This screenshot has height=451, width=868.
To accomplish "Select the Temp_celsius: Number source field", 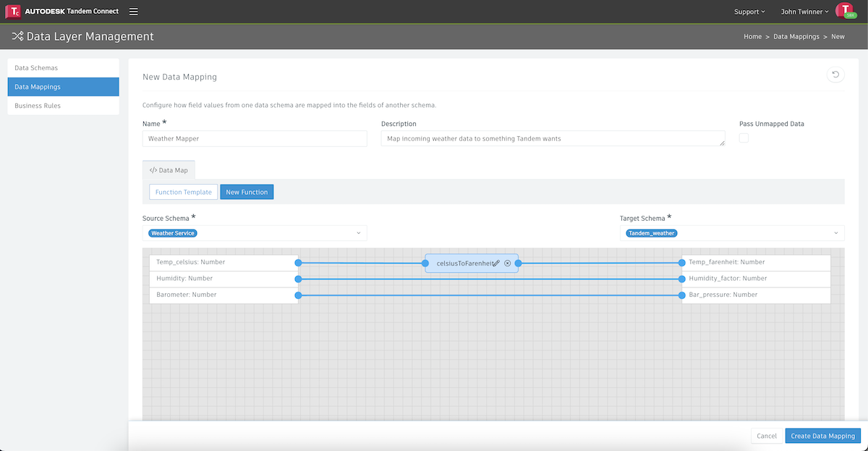I will pos(224,263).
